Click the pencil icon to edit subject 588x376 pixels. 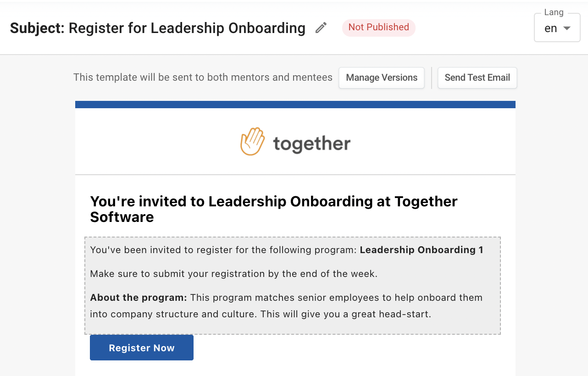(x=321, y=28)
